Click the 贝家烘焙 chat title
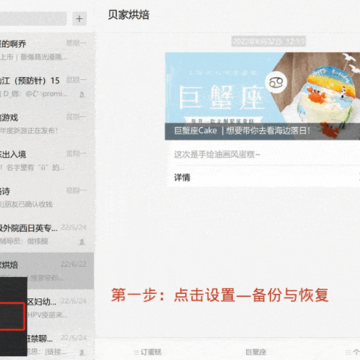Viewport: 360px width, 360px height. pos(128,15)
